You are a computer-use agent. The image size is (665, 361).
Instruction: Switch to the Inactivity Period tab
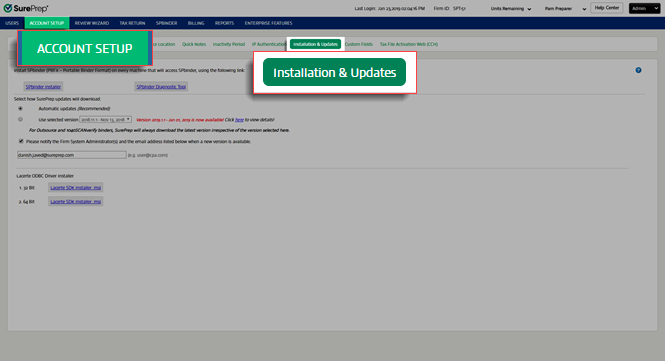(229, 44)
